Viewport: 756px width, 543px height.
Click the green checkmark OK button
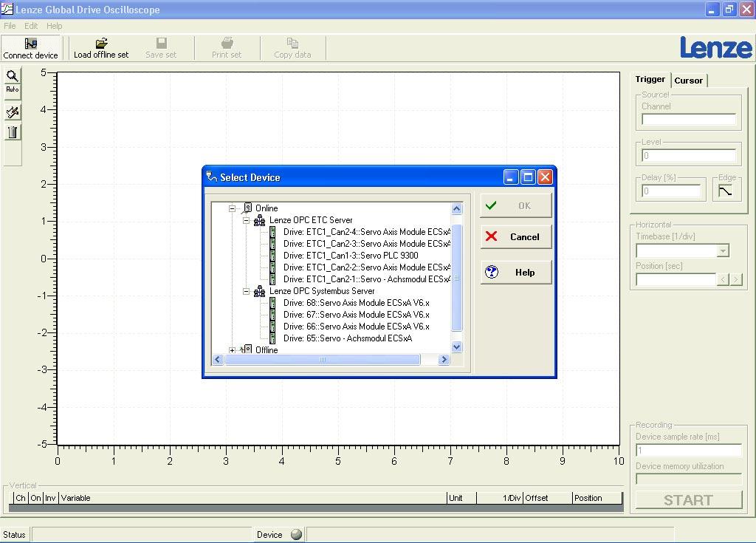coord(516,206)
